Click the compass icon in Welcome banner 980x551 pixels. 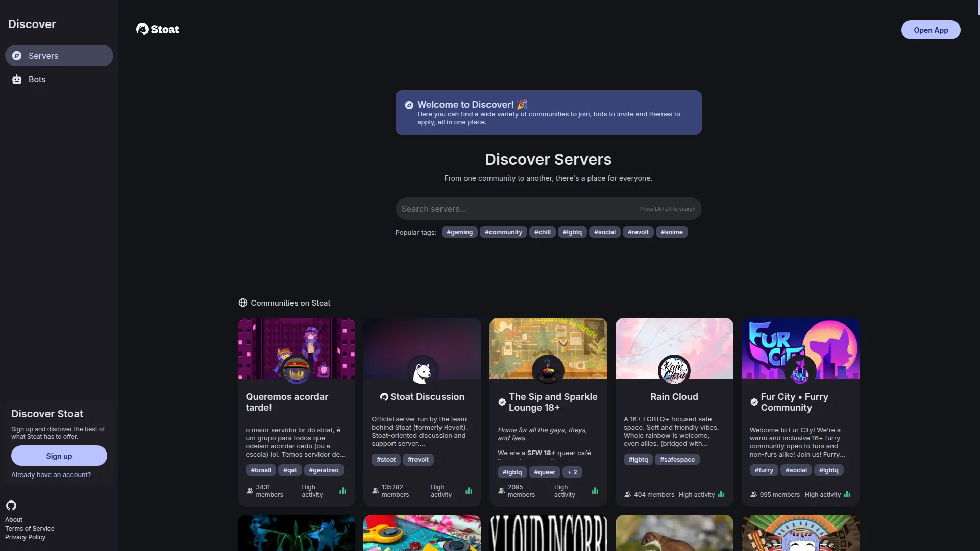click(x=409, y=105)
